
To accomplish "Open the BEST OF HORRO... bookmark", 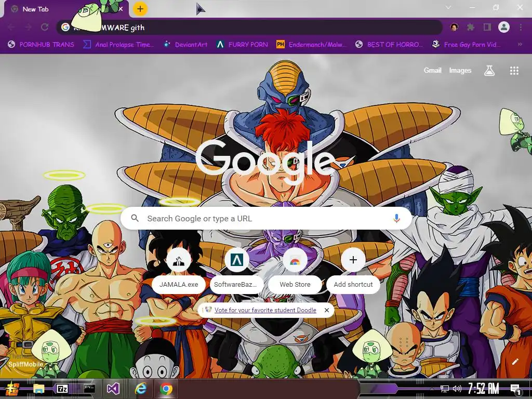I will (x=389, y=45).
